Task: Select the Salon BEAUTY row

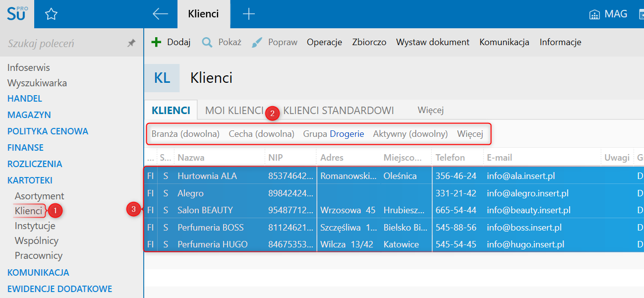Action: pyautogui.click(x=394, y=210)
